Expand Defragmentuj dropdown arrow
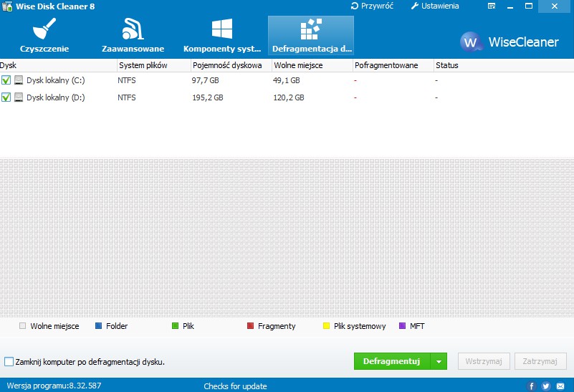 click(x=439, y=361)
